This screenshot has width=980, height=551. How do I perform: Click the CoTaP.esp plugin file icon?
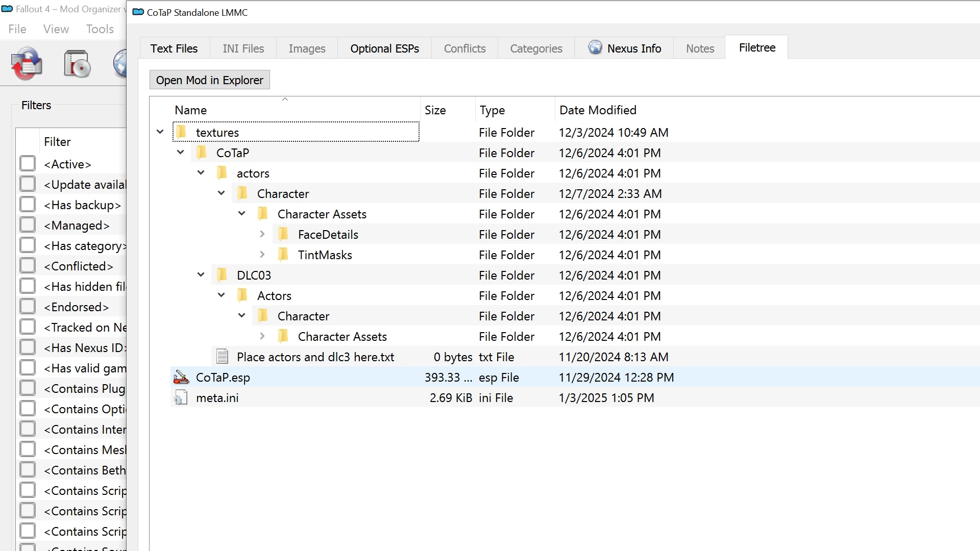coord(181,378)
